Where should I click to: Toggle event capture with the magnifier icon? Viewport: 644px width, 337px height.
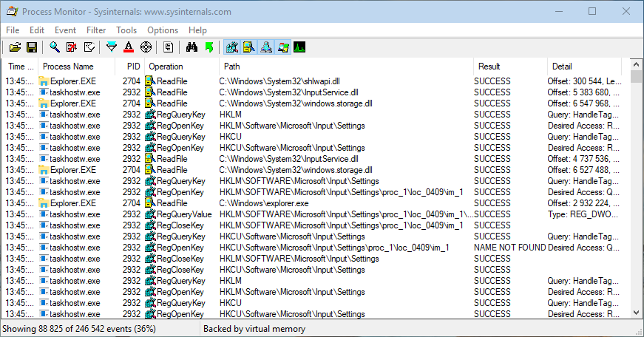pos(54,47)
